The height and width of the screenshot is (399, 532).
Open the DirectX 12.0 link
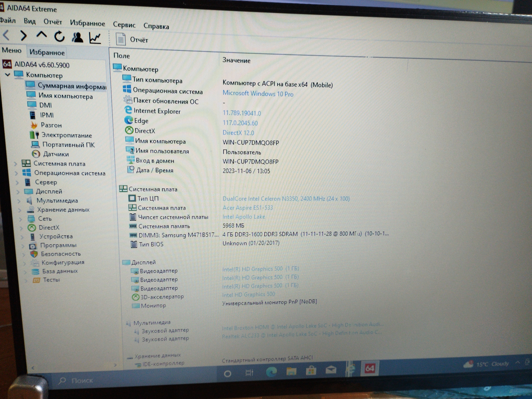coord(238,132)
